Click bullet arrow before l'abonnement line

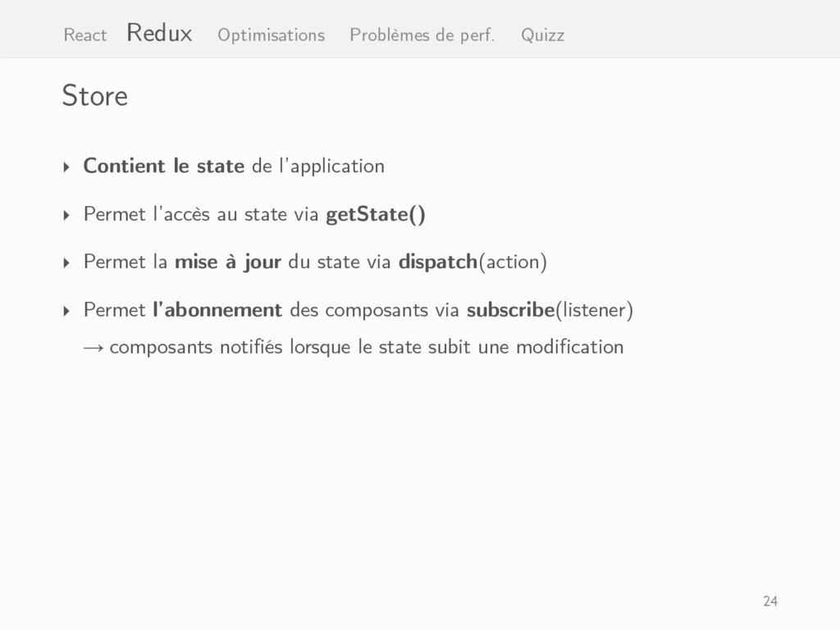point(66,311)
